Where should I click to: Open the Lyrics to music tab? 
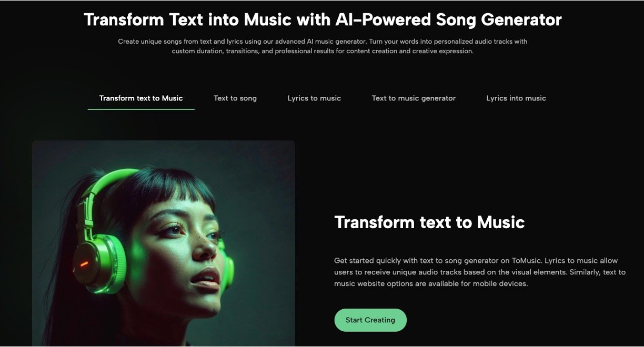(314, 98)
